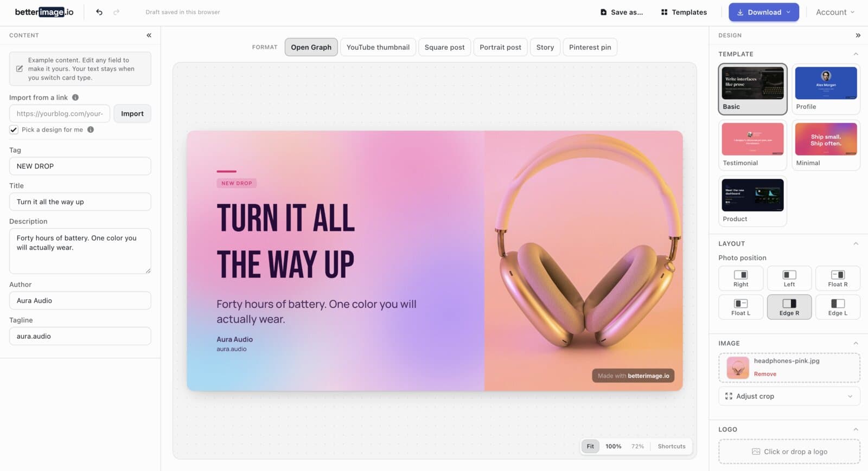The image size is (868, 471).
Task: Collapse the Logo section
Action: (856, 429)
